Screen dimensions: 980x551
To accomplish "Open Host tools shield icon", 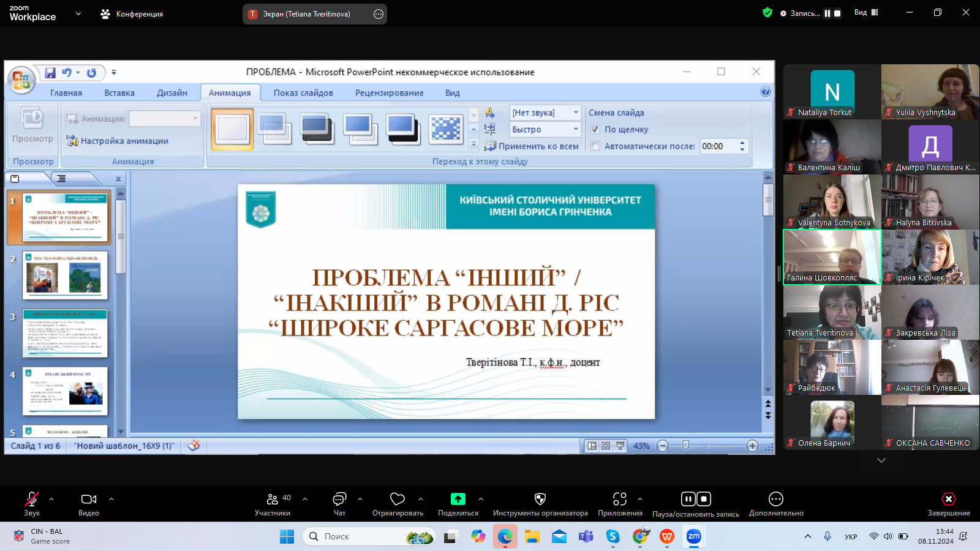I will [x=540, y=499].
